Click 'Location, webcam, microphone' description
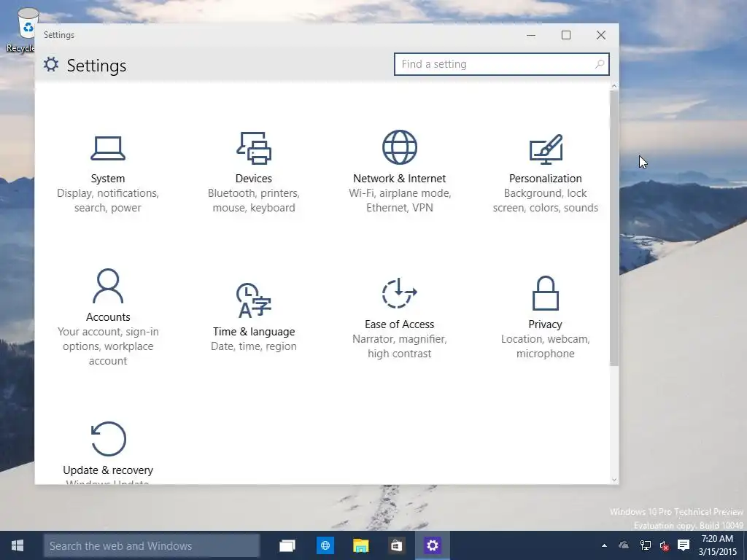This screenshot has height=560, width=747. coord(546,346)
